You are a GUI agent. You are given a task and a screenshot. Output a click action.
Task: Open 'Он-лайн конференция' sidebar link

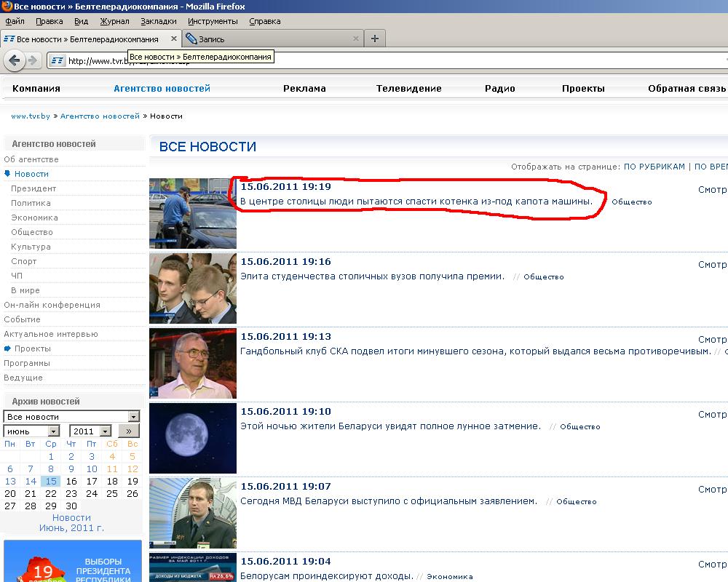[52, 305]
